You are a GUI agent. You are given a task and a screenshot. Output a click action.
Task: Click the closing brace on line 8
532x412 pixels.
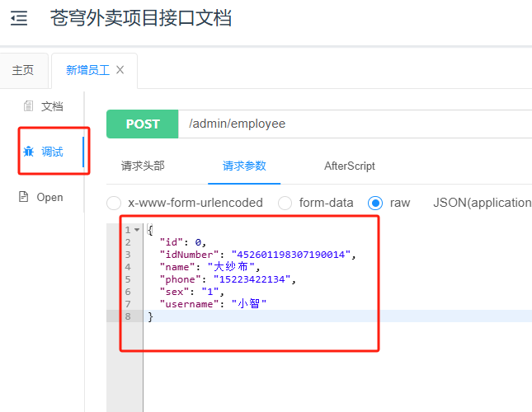[150, 316]
